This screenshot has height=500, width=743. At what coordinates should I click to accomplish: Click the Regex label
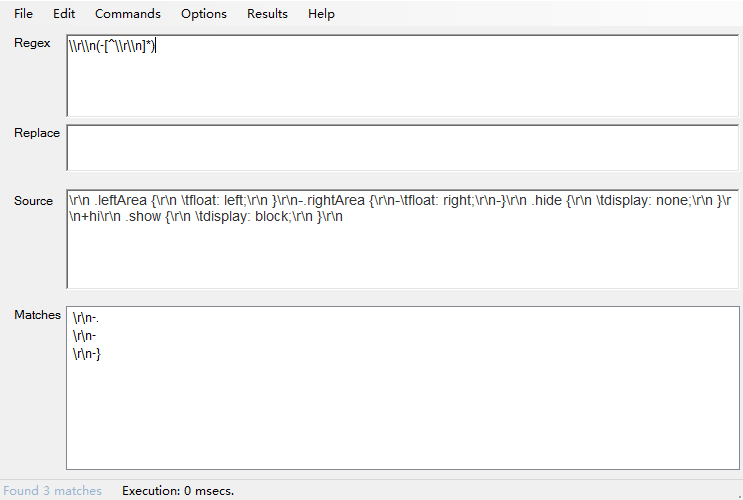coord(32,43)
